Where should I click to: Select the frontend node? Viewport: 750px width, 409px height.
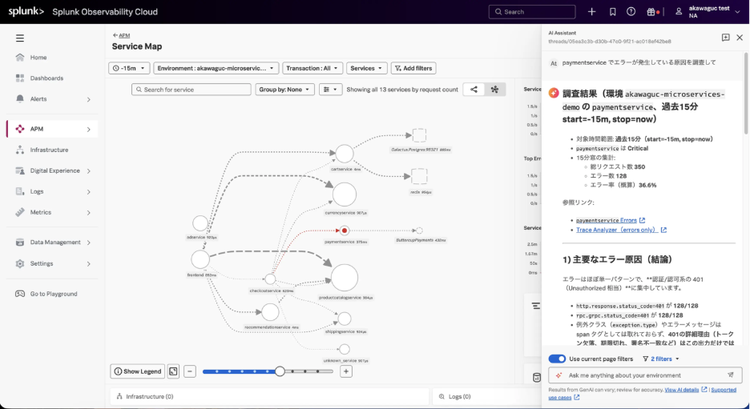[x=200, y=260]
